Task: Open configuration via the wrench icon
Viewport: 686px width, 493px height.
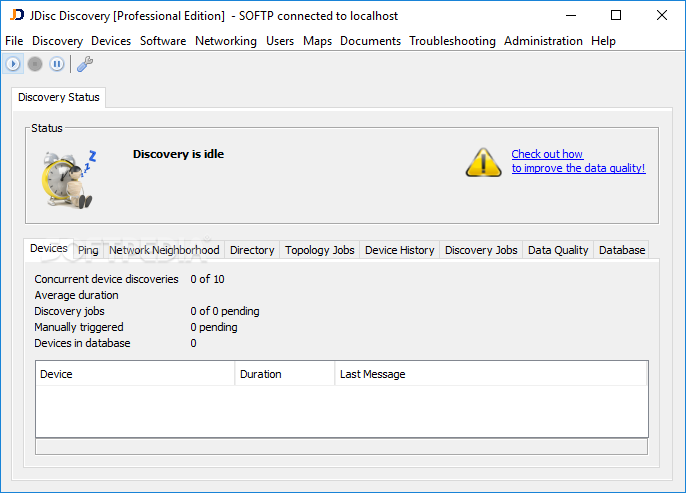Action: pyautogui.click(x=85, y=64)
